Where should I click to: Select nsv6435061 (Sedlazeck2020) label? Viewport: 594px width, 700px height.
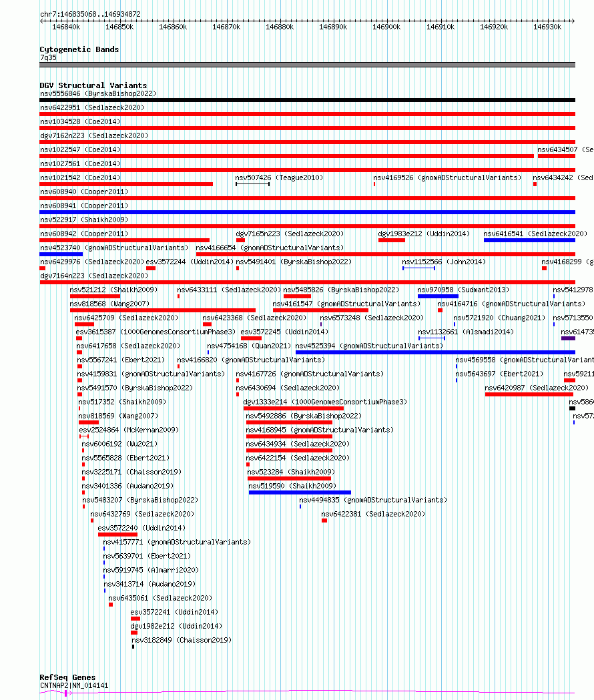click(160, 598)
